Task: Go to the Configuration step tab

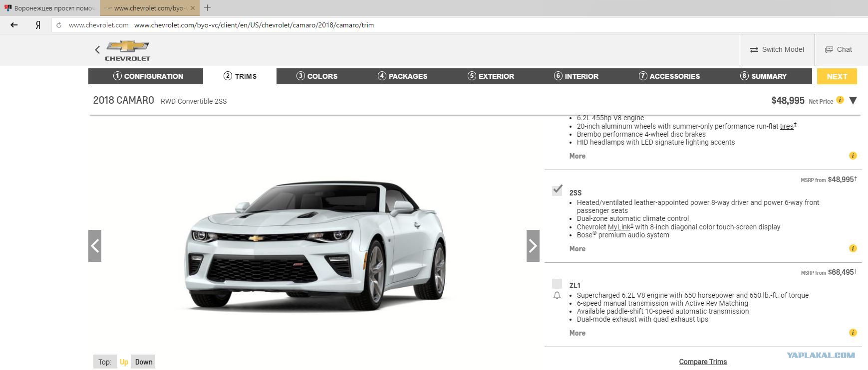Action: coord(146,76)
